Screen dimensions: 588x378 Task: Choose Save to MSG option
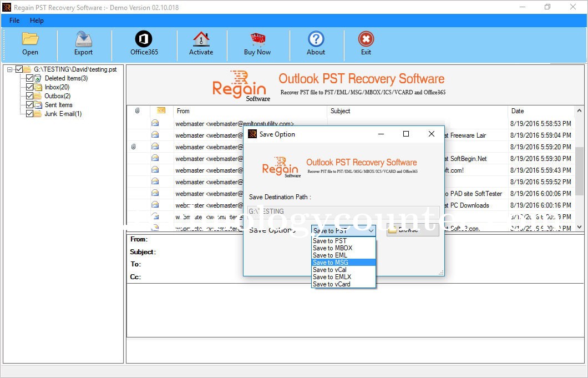(343, 263)
